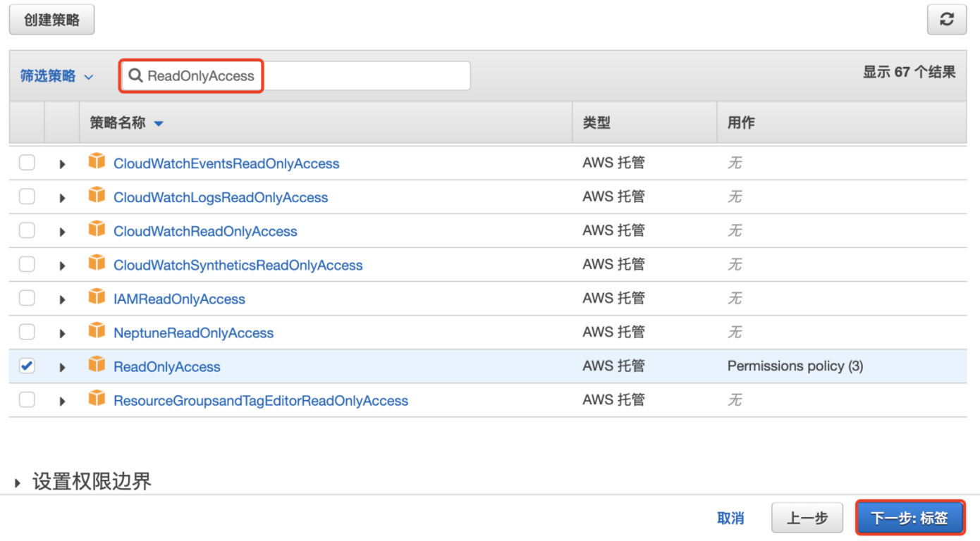Select the ResourceGroupsandTagEditorReadOnlyAccess checkbox

(x=27, y=399)
